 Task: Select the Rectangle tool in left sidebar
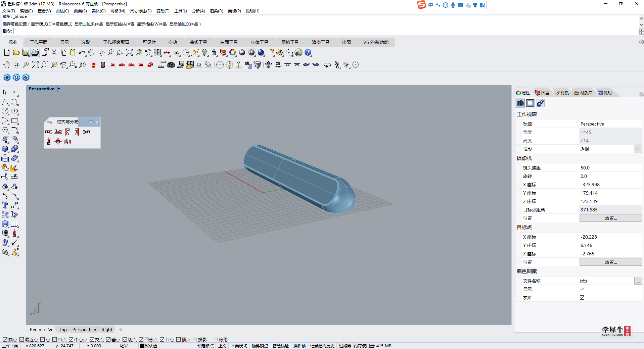coord(14,120)
